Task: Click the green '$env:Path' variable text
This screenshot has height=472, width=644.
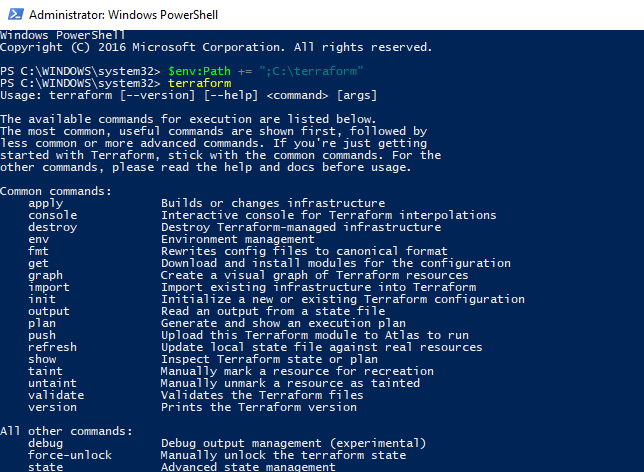Action: point(199,71)
